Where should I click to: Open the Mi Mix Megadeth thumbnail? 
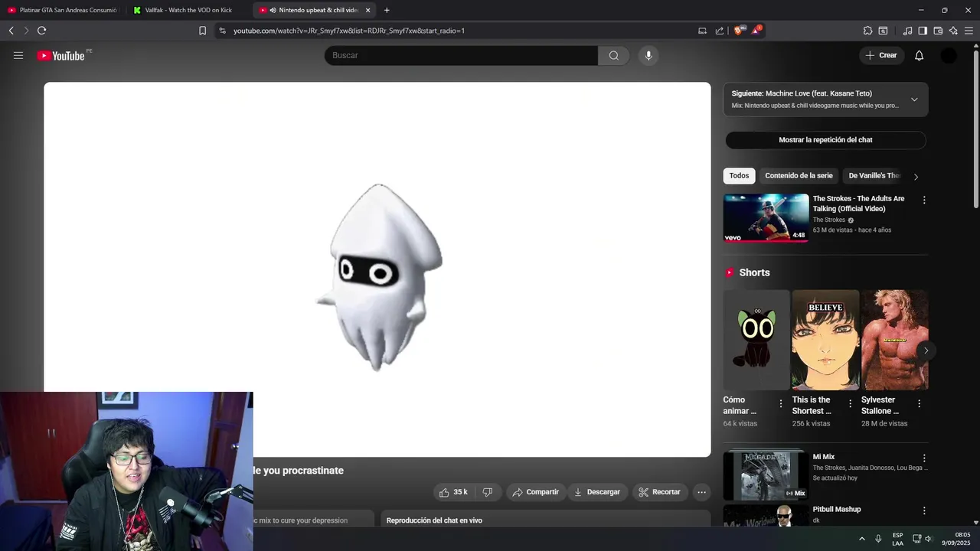coord(766,474)
